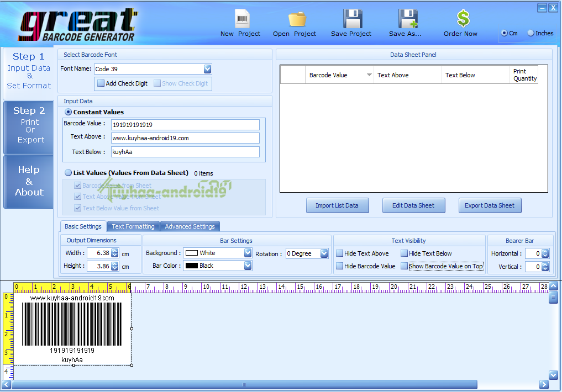The height and width of the screenshot is (392, 562).
Task: Open the Bar Color dropdown
Action: coord(248,266)
